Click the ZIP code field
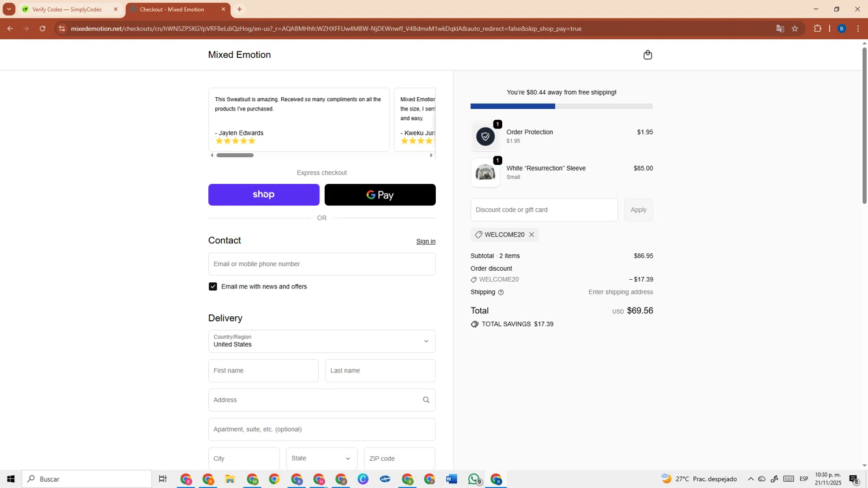Image resolution: width=868 pixels, height=488 pixels. (x=399, y=459)
